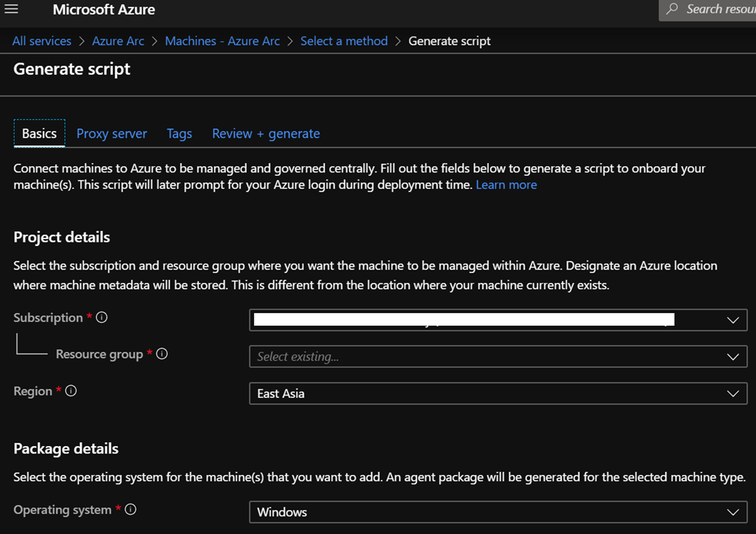
Task: Click the Learn more link
Action: click(x=506, y=185)
